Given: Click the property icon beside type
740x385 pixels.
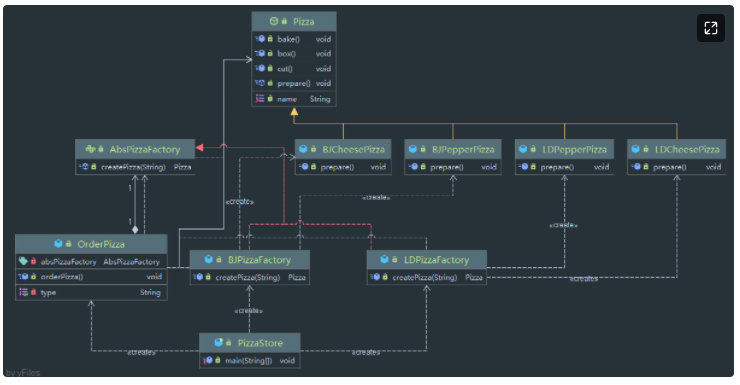Looking at the screenshot, I should point(24,292).
